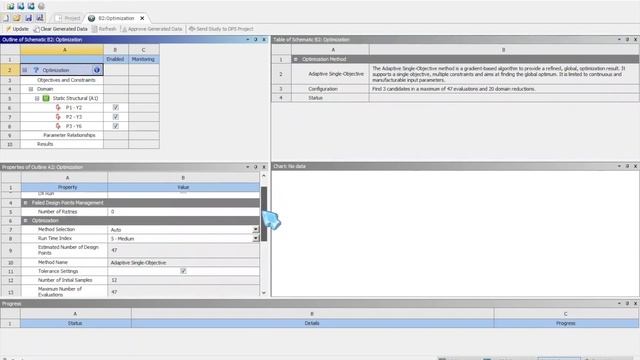
Task: Collapse the Static Structural (A1) node
Action: click(x=37, y=98)
